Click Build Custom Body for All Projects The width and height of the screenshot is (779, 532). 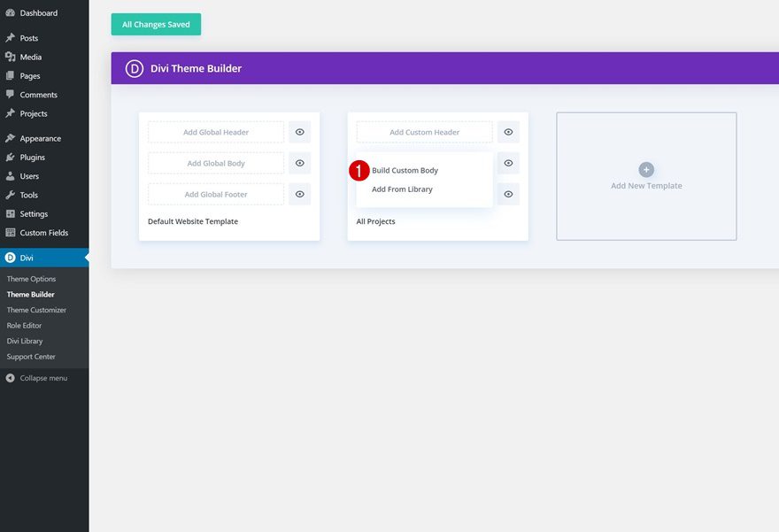click(408, 169)
